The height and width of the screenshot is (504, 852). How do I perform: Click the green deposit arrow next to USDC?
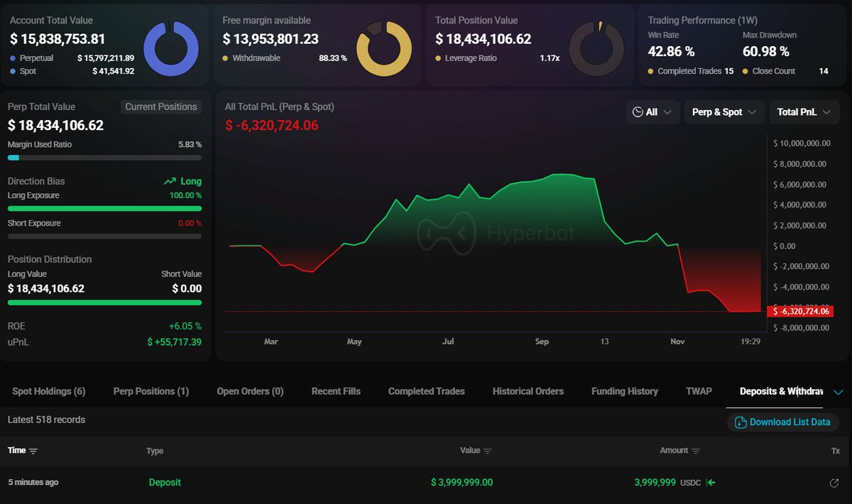click(x=711, y=483)
